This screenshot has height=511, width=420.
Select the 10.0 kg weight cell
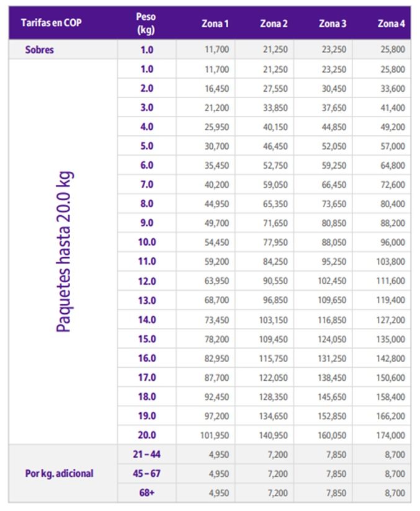point(147,242)
